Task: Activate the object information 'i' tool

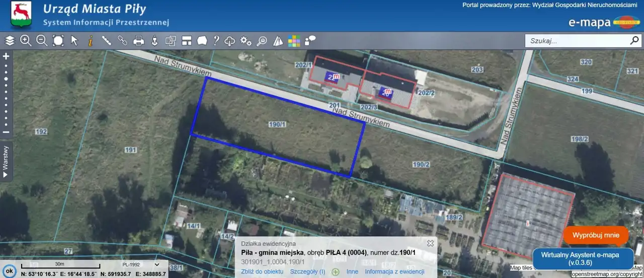Action: 91,41
